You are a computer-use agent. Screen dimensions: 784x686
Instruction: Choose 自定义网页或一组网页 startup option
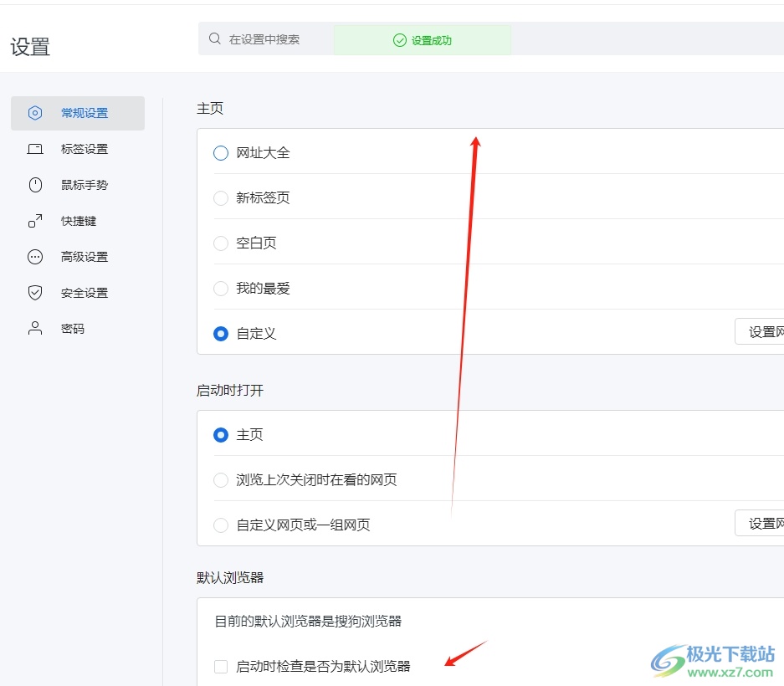[221, 525]
